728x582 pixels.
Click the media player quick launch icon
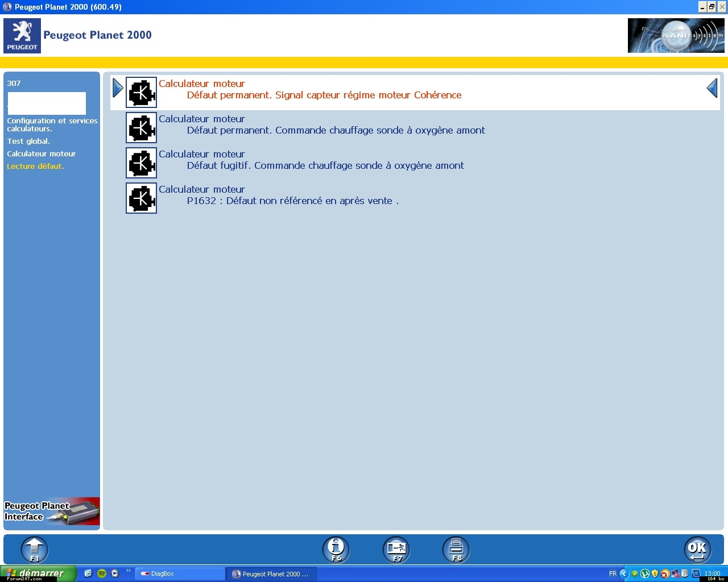[x=115, y=573]
